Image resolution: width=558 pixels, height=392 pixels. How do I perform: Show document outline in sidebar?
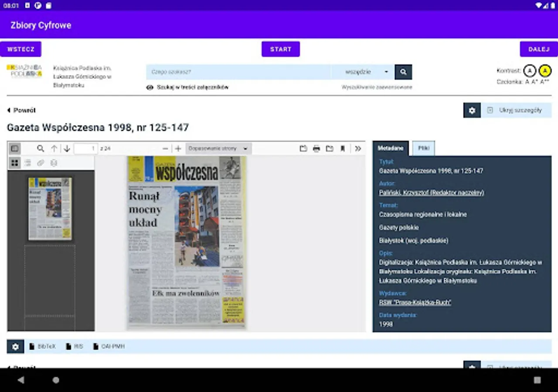[x=27, y=163]
